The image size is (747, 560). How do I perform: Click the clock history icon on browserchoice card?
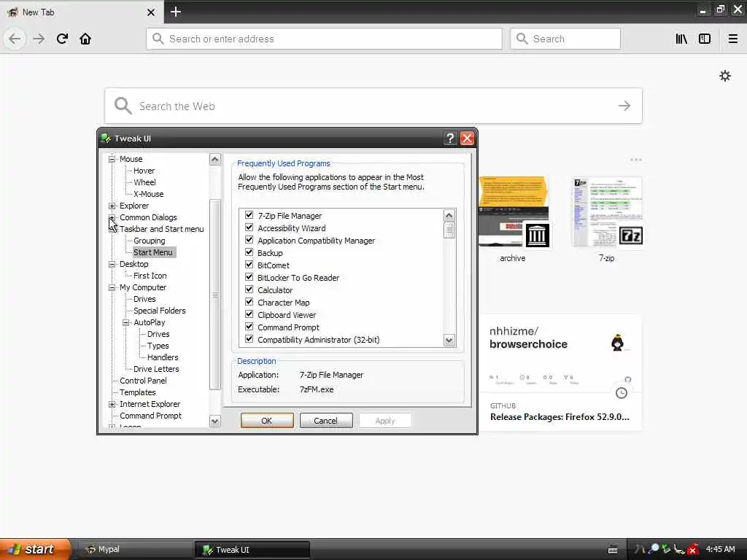tap(622, 393)
